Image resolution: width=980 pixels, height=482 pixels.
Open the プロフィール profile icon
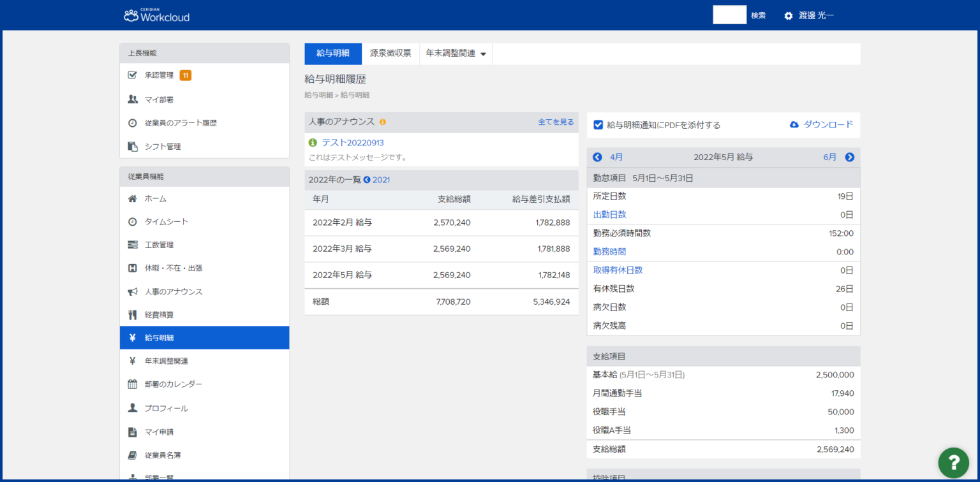coord(131,407)
